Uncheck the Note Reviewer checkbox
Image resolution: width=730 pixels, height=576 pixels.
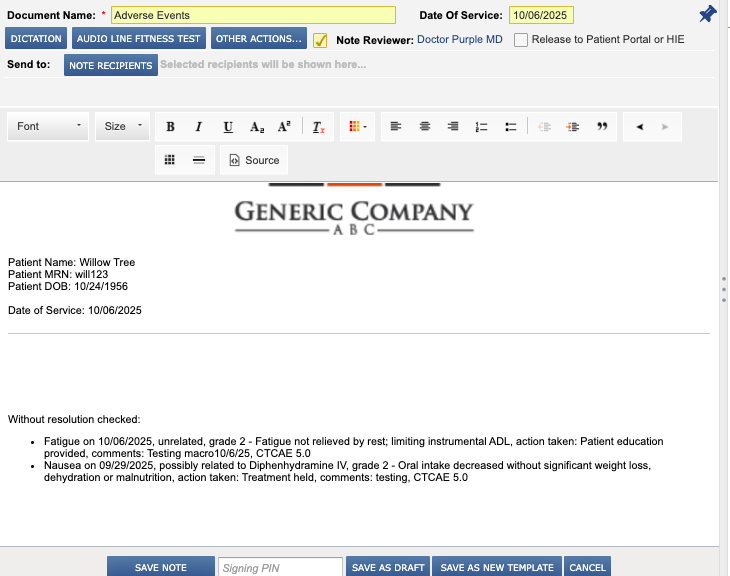pyautogui.click(x=320, y=40)
